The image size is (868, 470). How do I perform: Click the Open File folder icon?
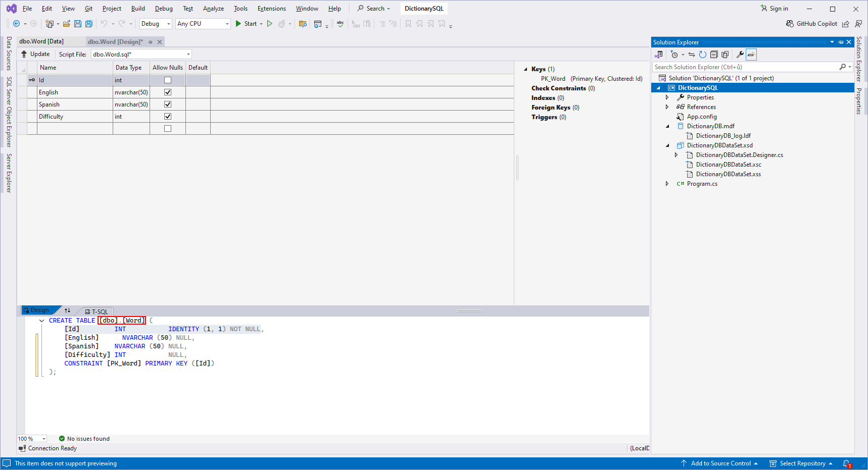click(x=66, y=24)
